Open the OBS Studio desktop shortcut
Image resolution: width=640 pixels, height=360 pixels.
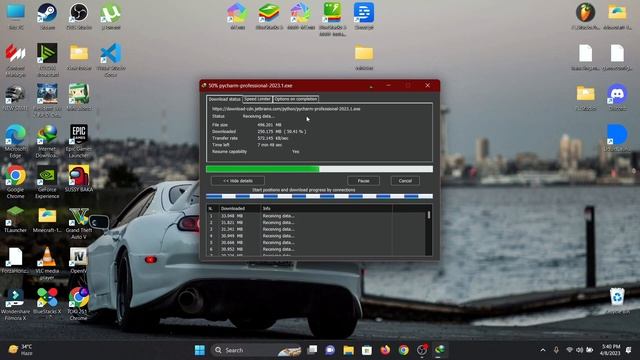(x=78, y=16)
